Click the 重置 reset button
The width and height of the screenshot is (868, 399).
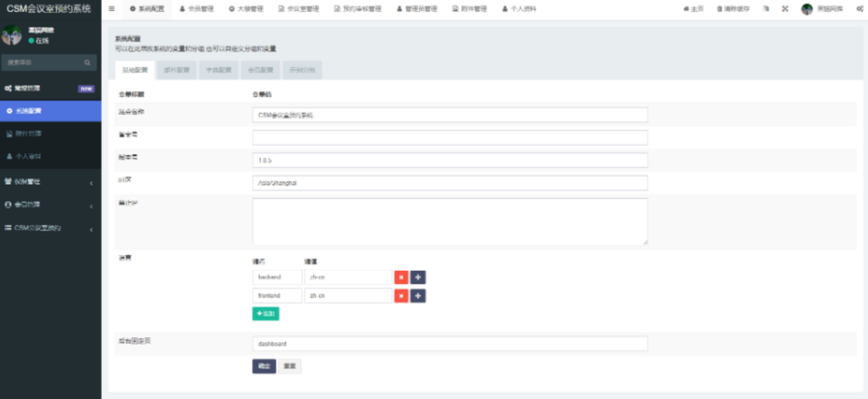coord(289,366)
